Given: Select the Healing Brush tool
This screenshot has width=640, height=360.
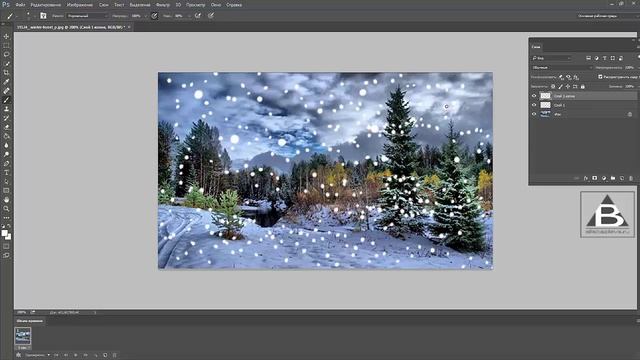Looking at the screenshot, I should coord(6,91).
